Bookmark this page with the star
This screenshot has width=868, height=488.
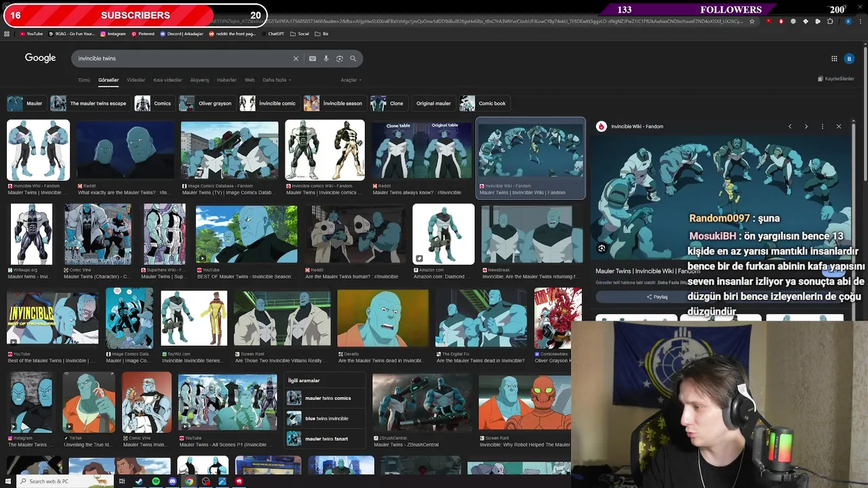751,22
